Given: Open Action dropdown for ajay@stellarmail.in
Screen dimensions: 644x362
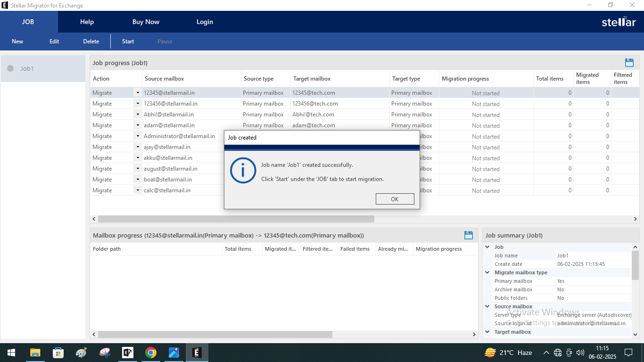Looking at the screenshot, I should (x=138, y=147).
